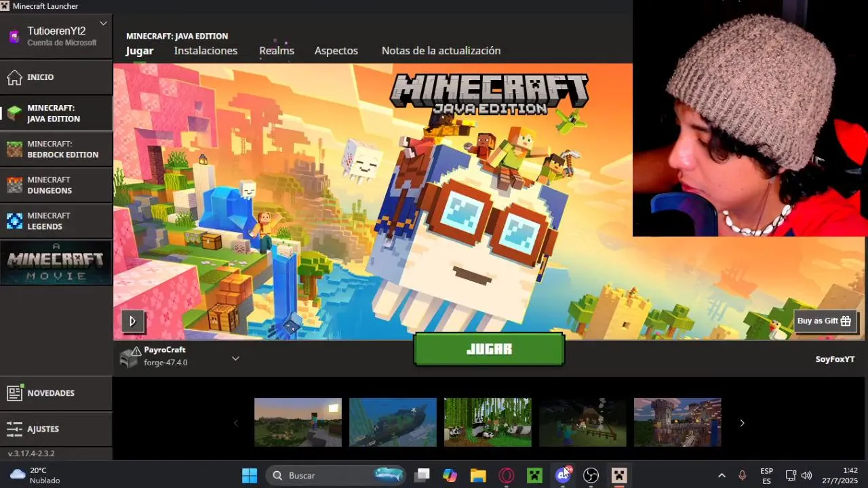
Task: Select Minecraft Java Edition grass block icon
Action: pyautogui.click(x=14, y=113)
